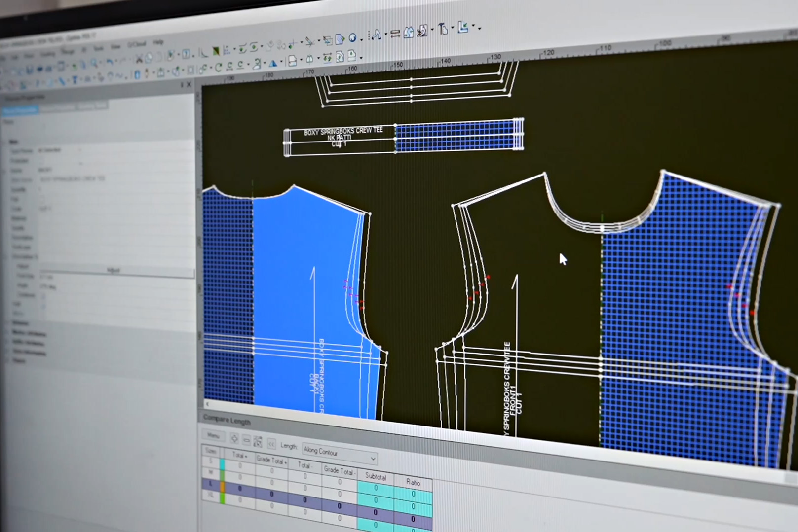
Task: Close the left properties panel
Action: pyautogui.click(x=189, y=84)
